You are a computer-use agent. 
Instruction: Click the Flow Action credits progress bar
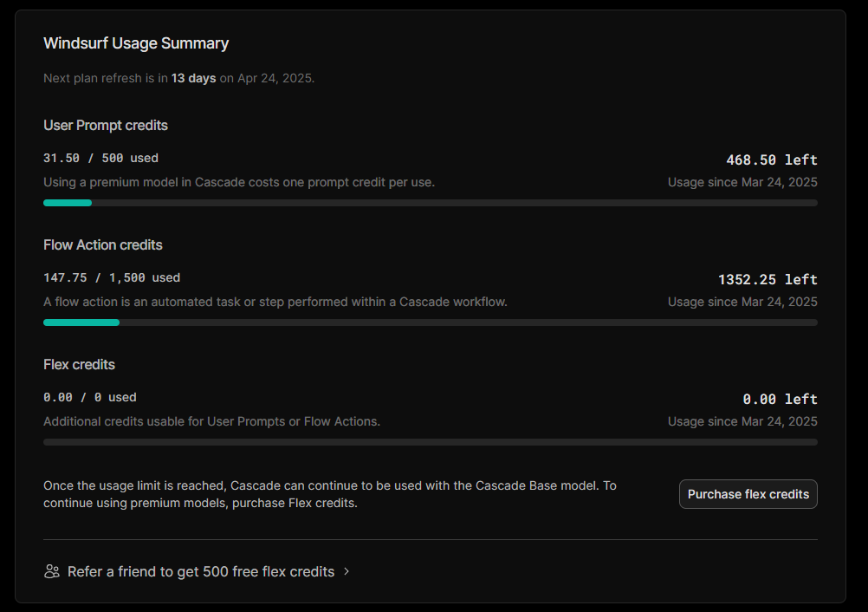point(430,322)
